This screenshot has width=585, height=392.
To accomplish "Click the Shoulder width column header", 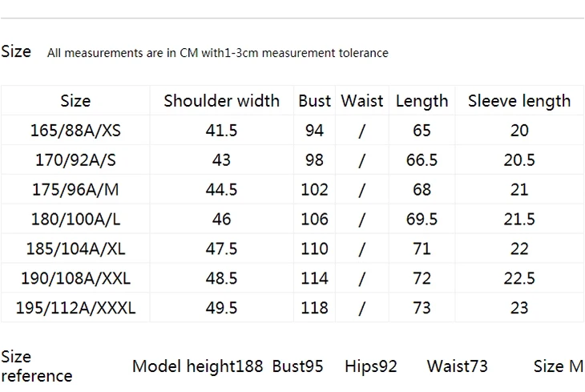I will click(x=222, y=101).
